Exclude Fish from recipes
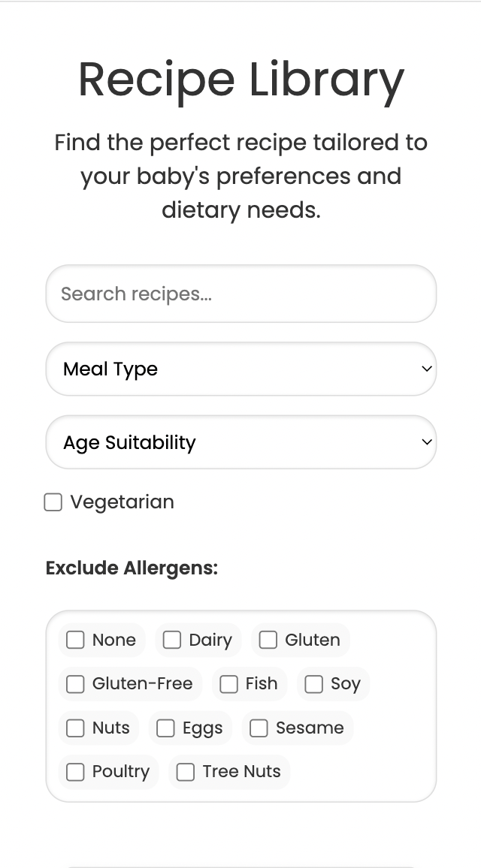Viewport: 481px width, 868px height. tap(228, 684)
